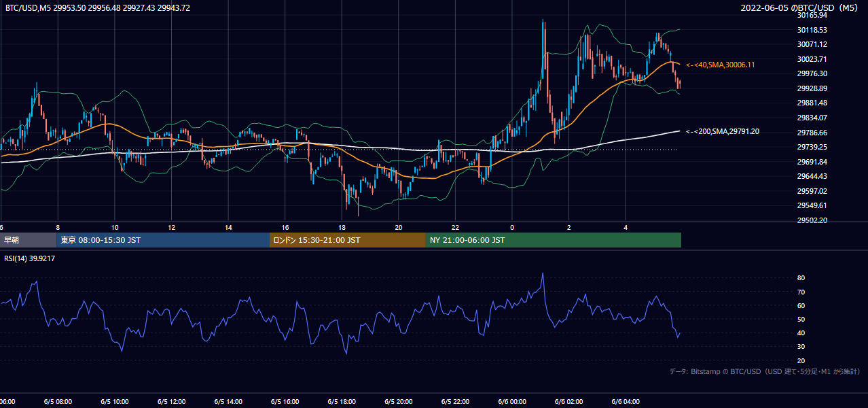Screen dimensions: 868x408
Task: Click price axis value 29976.30
Action: pos(812,73)
